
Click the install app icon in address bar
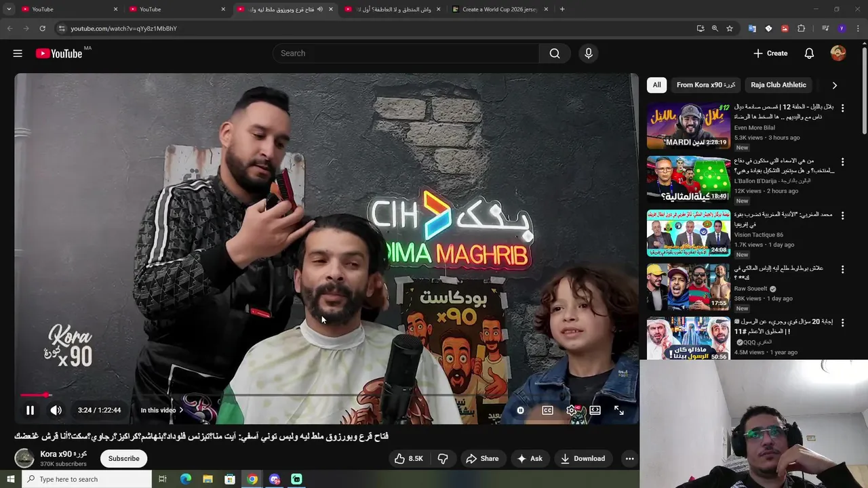tap(701, 28)
